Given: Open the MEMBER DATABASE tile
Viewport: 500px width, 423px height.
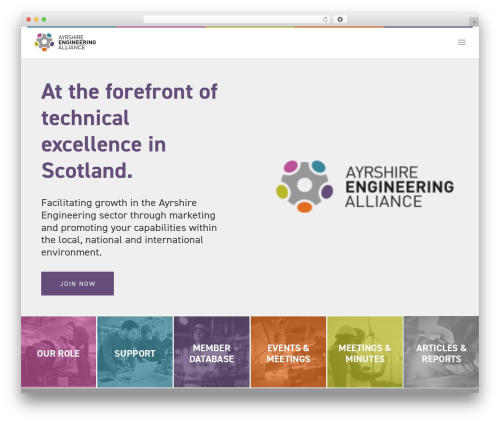Looking at the screenshot, I should point(212,352).
